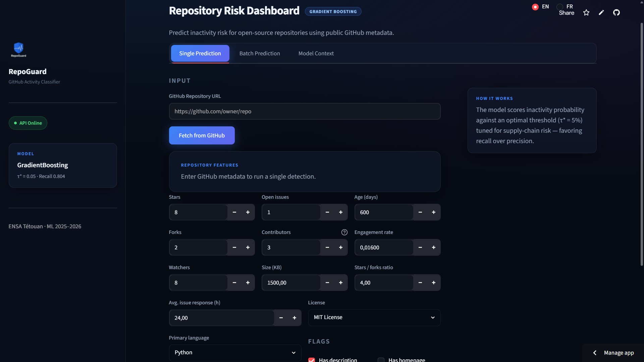Increase the Stars / forks ratio
This screenshot has width=644, height=362.
click(x=434, y=283)
